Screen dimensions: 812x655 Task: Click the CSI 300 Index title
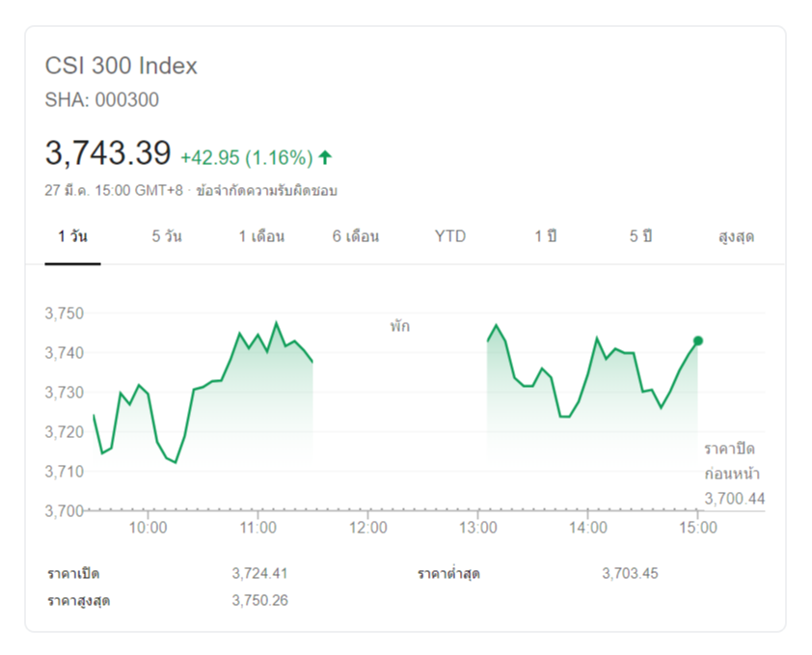[122, 66]
